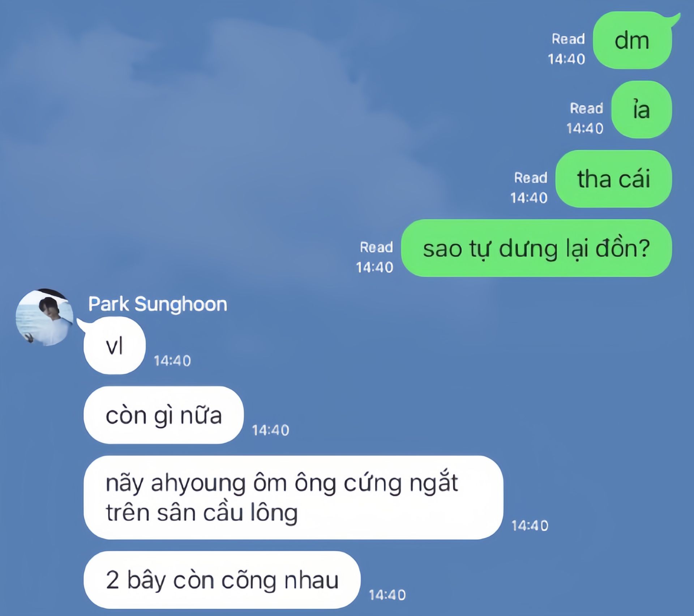Select the white 'vl' message bubble
694x616 pixels.
click(115, 346)
